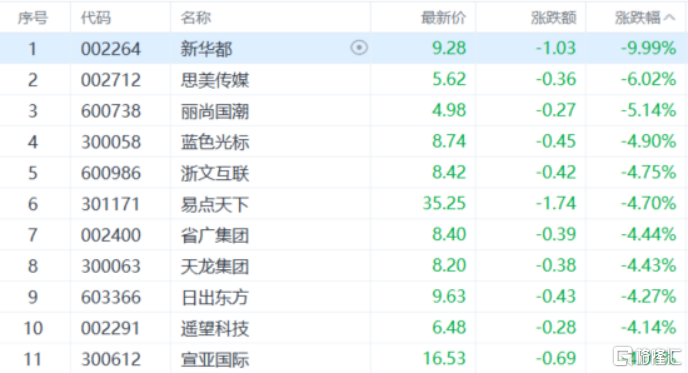Viewport: 688px width, 373px height.
Task: Click the target icon in 新华都 row
Action: [359, 47]
